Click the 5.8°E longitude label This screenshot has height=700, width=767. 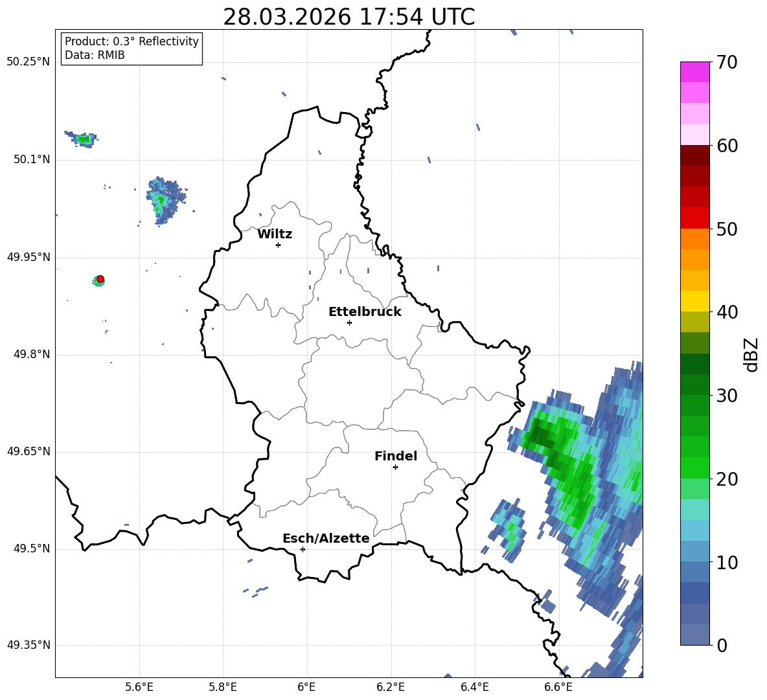pyautogui.click(x=223, y=687)
